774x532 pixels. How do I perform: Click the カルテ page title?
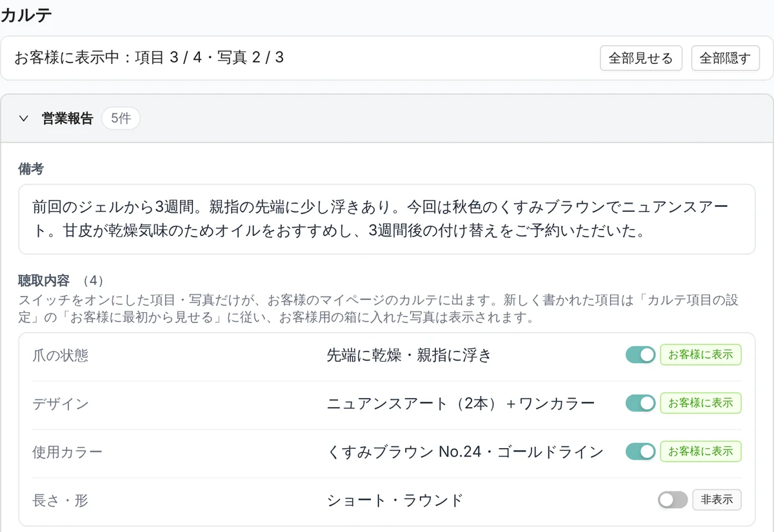[26, 15]
